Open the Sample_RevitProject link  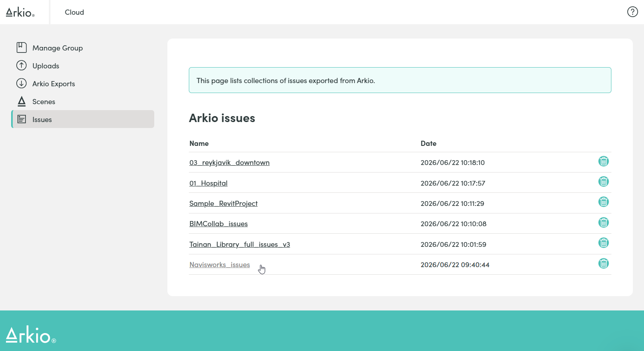(223, 204)
